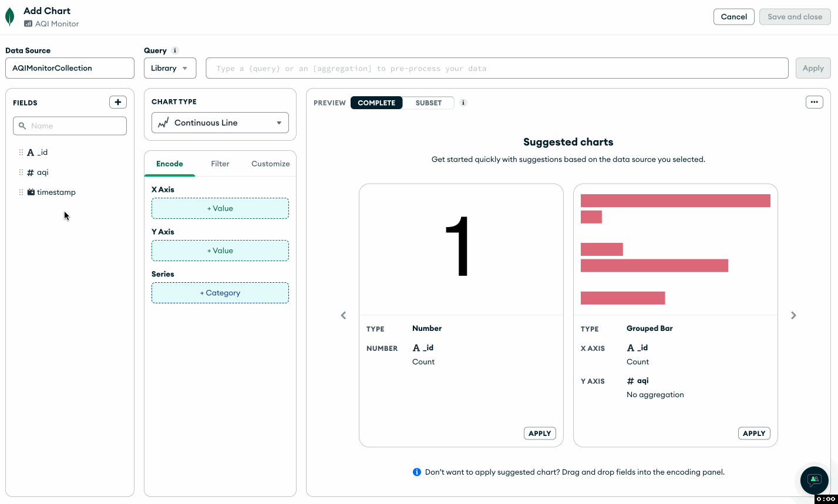Go to next suggested charts arrow
This screenshot has width=838, height=504.
click(793, 316)
